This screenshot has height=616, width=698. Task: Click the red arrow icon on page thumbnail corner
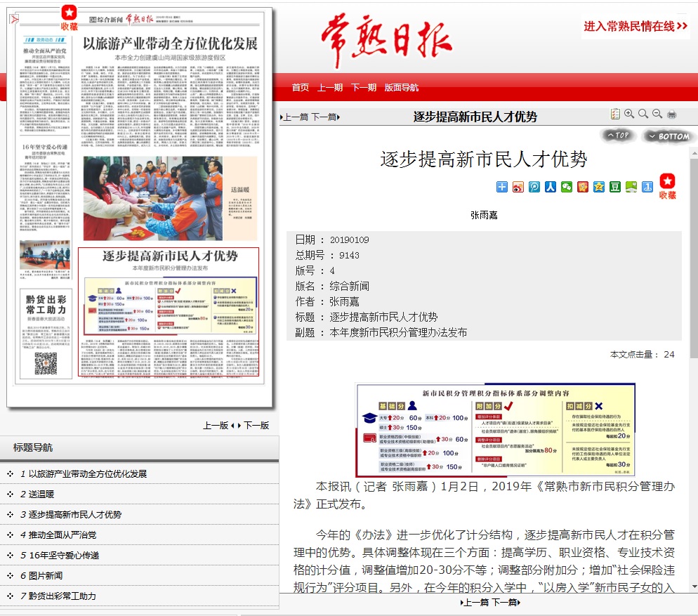pyautogui.click(x=14, y=19)
